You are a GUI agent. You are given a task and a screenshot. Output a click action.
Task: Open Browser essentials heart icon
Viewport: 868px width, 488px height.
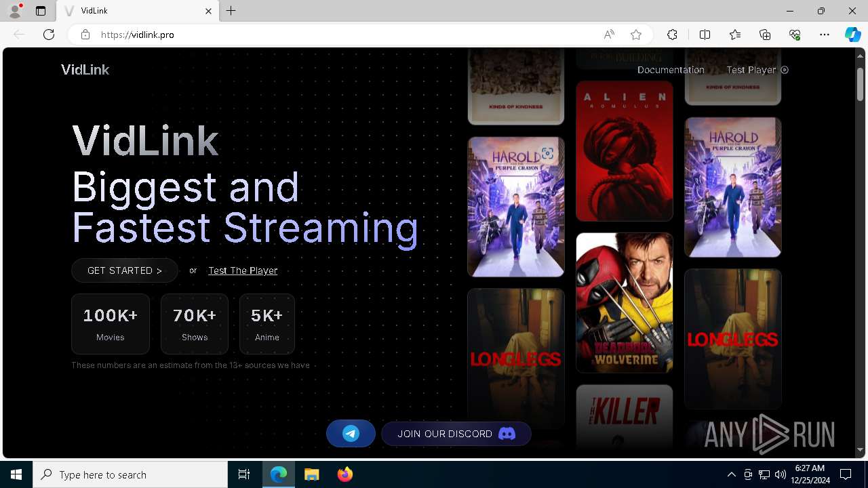[x=795, y=35]
